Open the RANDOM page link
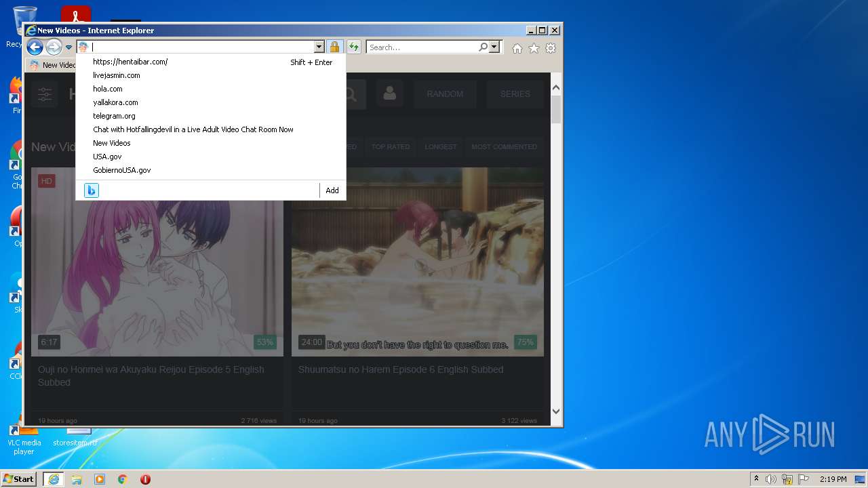The width and height of the screenshot is (868, 488). (445, 94)
